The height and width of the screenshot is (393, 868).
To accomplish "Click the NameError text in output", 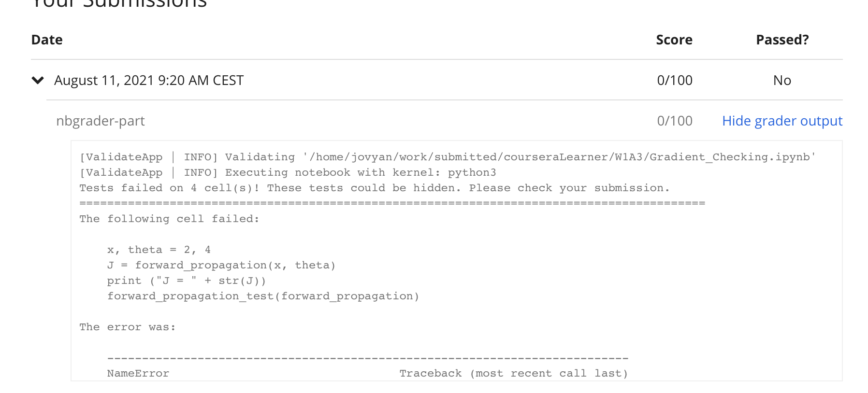I will 138,373.
